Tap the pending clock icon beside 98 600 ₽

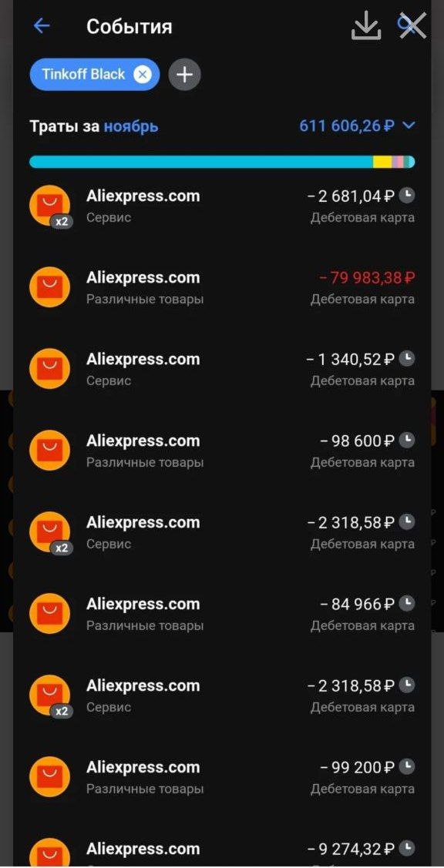(408, 440)
